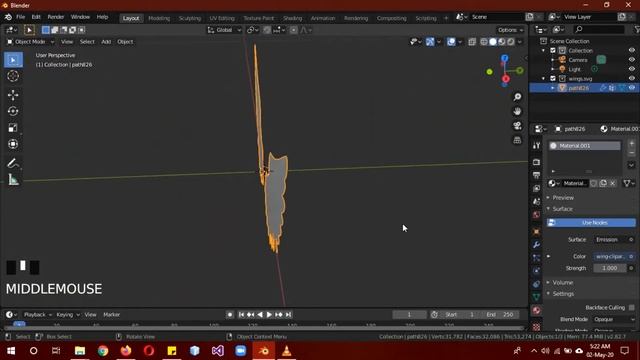Expand the Volume panel
The height and width of the screenshot is (360, 640).
tap(562, 282)
